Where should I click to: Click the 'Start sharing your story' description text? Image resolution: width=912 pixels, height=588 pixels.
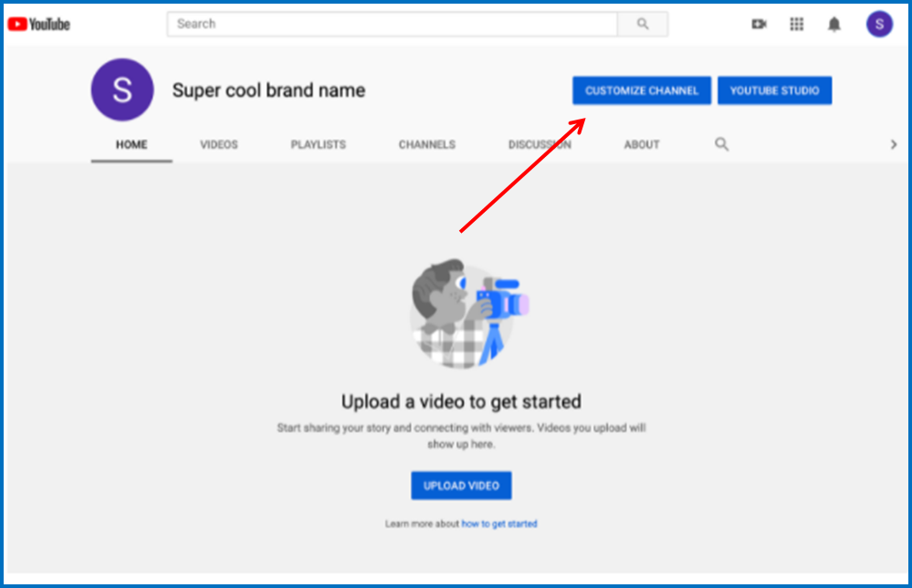pos(461,436)
